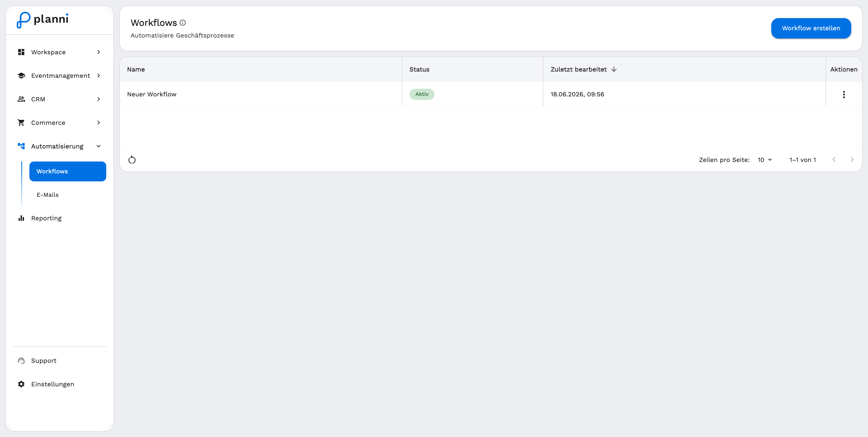Click the Eventmanagement graduation cap icon
The width and height of the screenshot is (868, 437).
coord(21,76)
